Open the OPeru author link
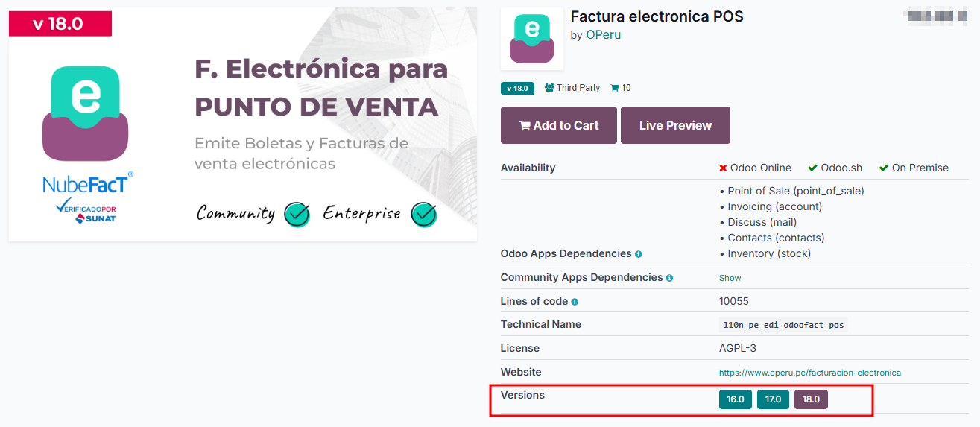Image resolution: width=980 pixels, height=427 pixels. [603, 35]
